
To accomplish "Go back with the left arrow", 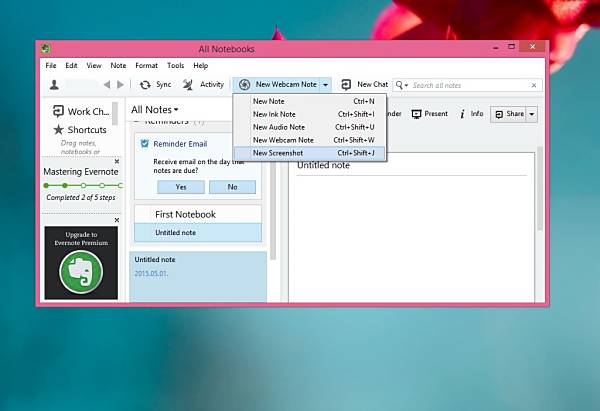I will tap(107, 85).
